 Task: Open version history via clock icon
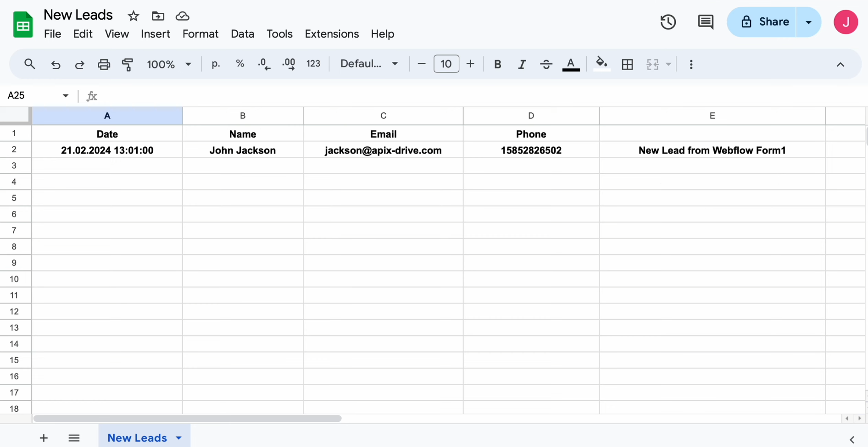point(668,22)
